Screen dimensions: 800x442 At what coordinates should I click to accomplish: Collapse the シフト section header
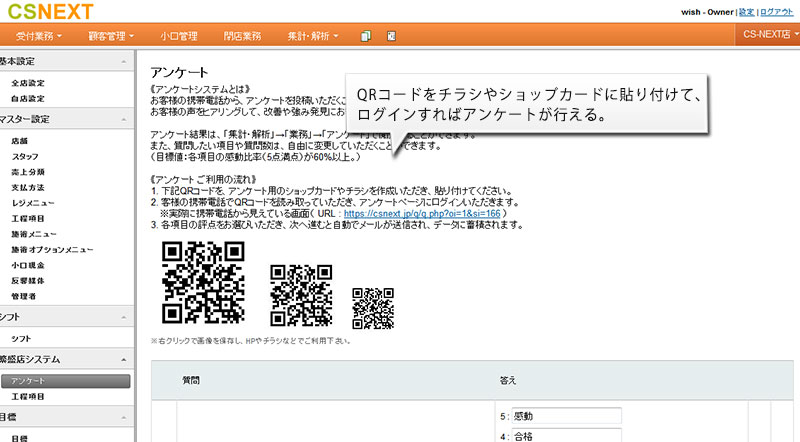[66, 317]
